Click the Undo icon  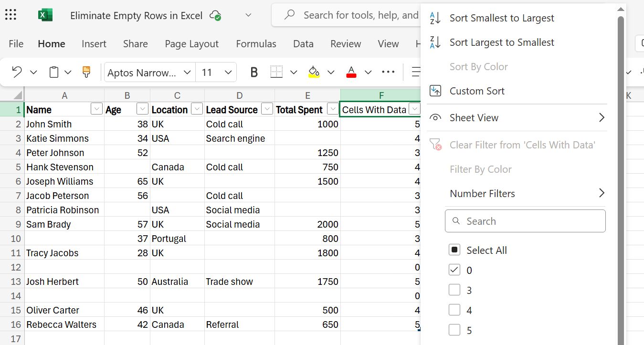[x=17, y=72]
